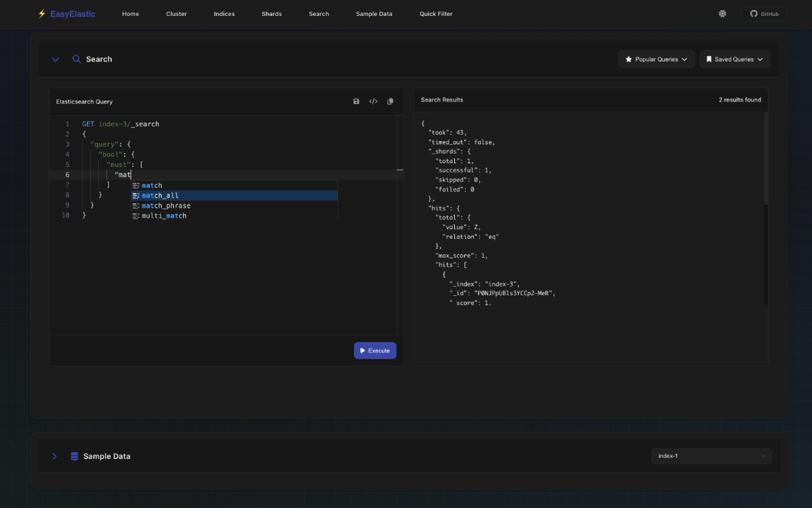812x508 pixels.
Task: Execute the Elasticsearch query
Action: 375,350
